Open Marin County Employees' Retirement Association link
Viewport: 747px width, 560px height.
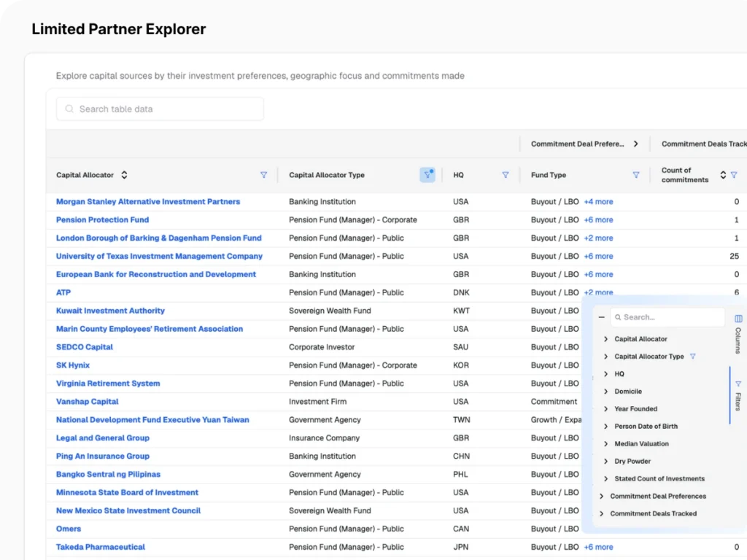tap(150, 329)
